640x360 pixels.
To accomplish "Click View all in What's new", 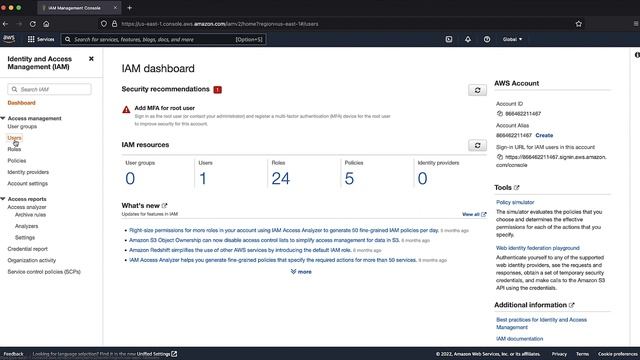I will [x=474, y=214].
